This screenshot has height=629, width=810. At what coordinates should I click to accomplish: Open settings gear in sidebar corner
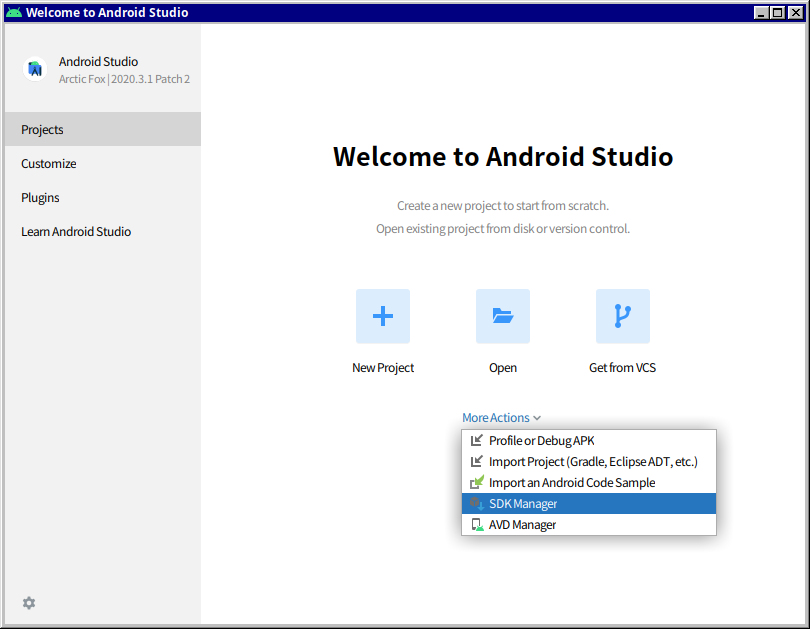click(29, 603)
